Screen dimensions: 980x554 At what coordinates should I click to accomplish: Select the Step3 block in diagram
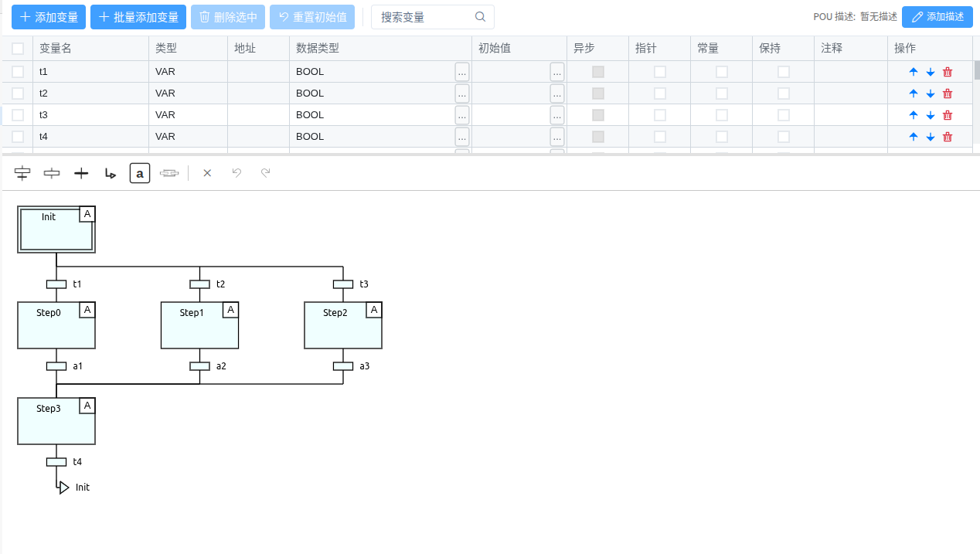(x=56, y=421)
